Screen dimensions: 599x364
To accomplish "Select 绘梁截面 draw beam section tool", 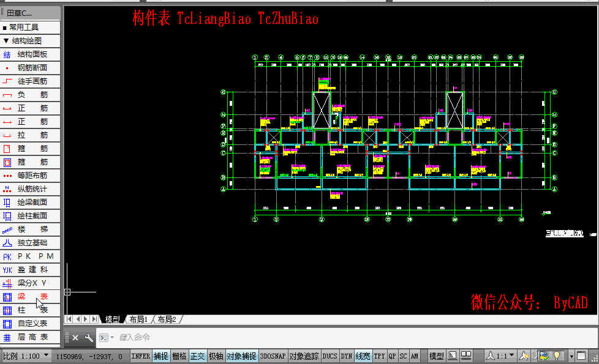I will 30,202.
